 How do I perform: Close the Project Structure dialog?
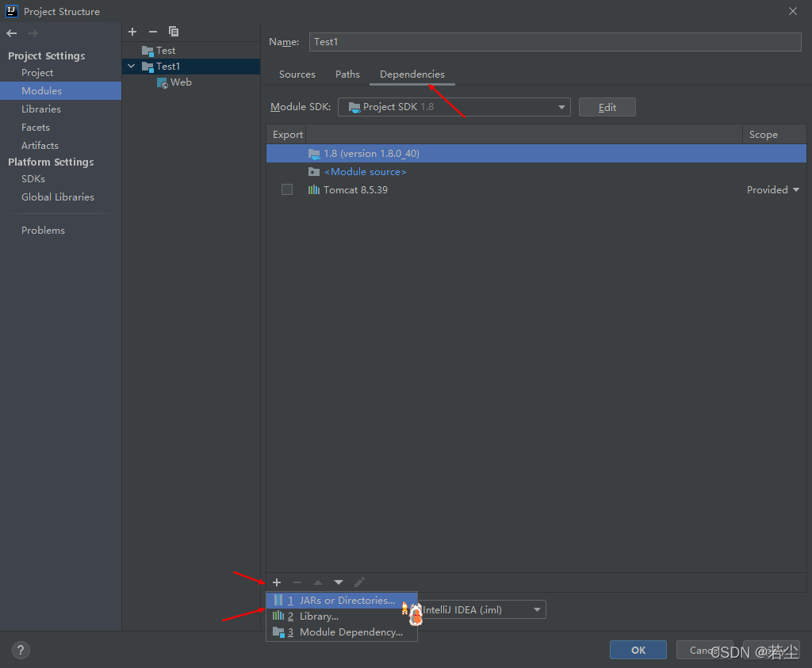click(x=793, y=11)
